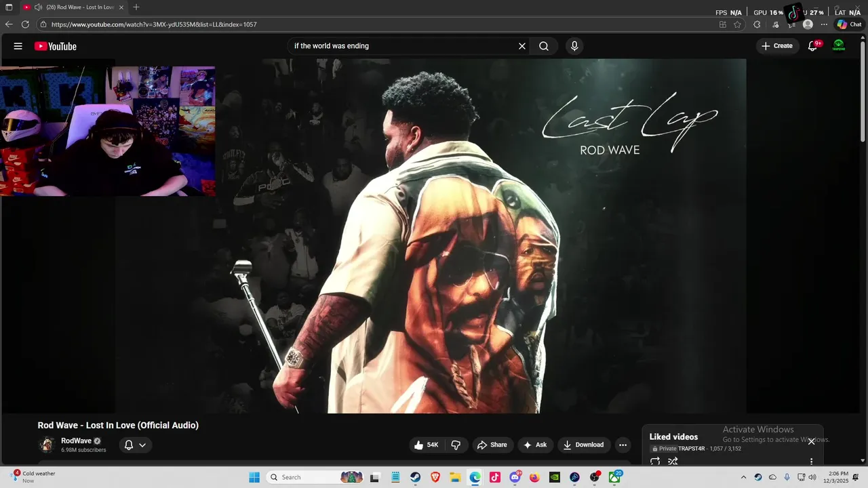Viewport: 868px width, 488px height.
Task: Visit the RodWave channel name link
Action: point(76,441)
